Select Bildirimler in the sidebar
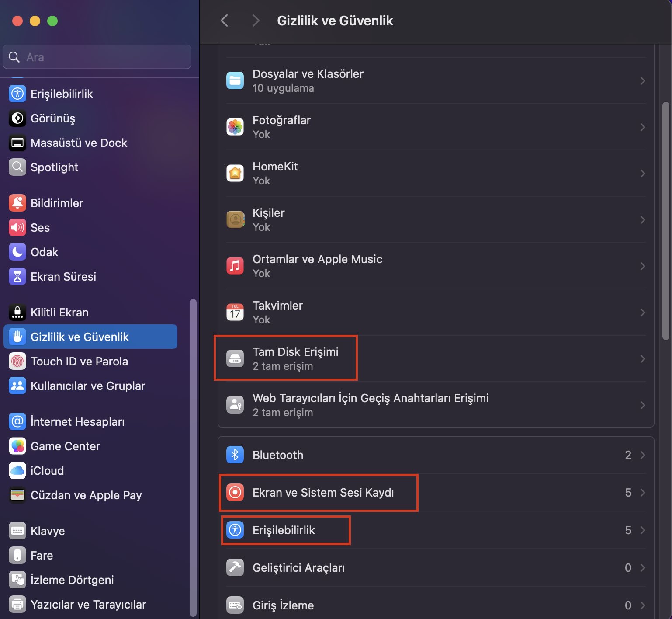Viewport: 672px width, 619px height. (57, 203)
